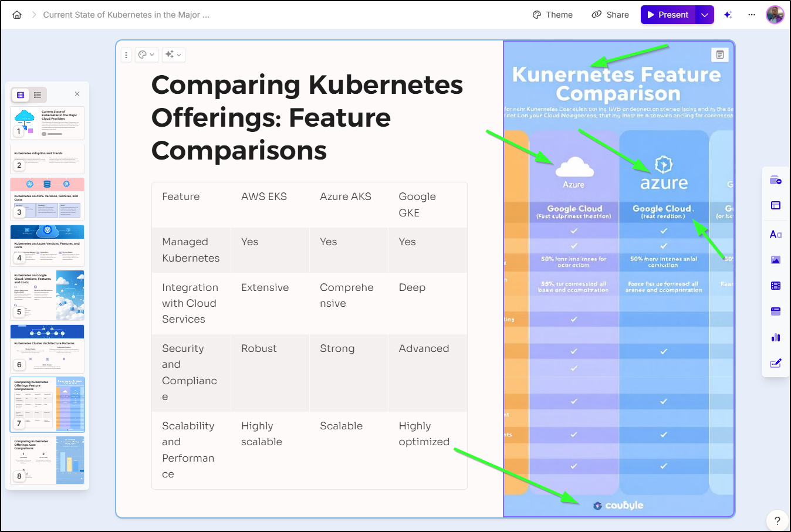Viewport: 791px width, 532px height.
Task: Click the "Yes" cell under Google GKE
Action: (x=428, y=250)
